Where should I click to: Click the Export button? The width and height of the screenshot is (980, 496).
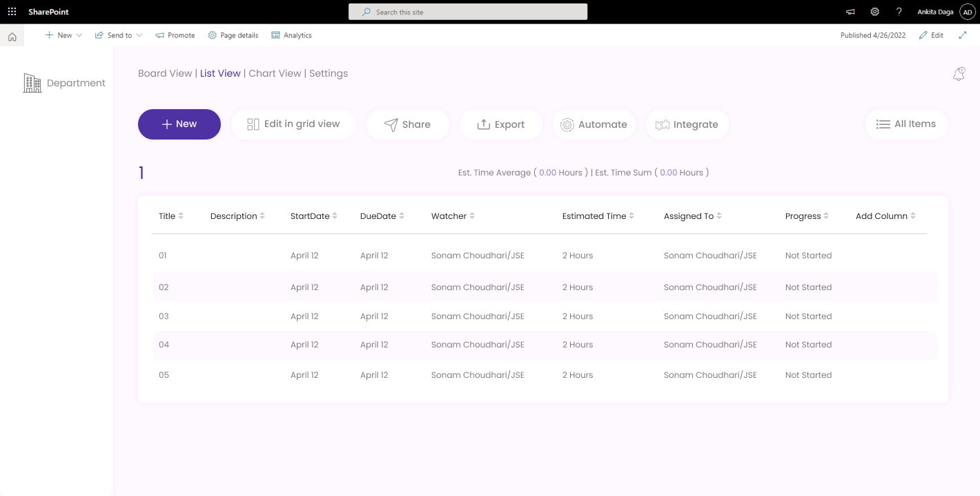pyautogui.click(x=500, y=124)
